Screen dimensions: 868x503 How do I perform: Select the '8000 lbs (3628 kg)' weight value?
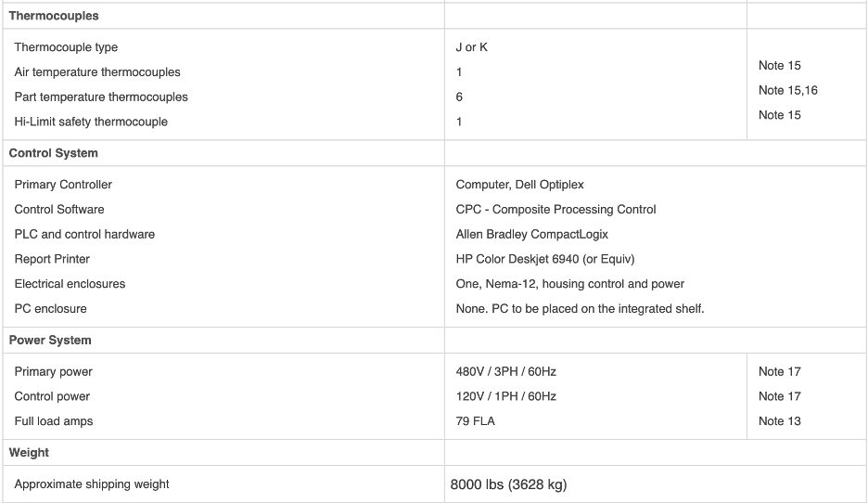(508, 484)
